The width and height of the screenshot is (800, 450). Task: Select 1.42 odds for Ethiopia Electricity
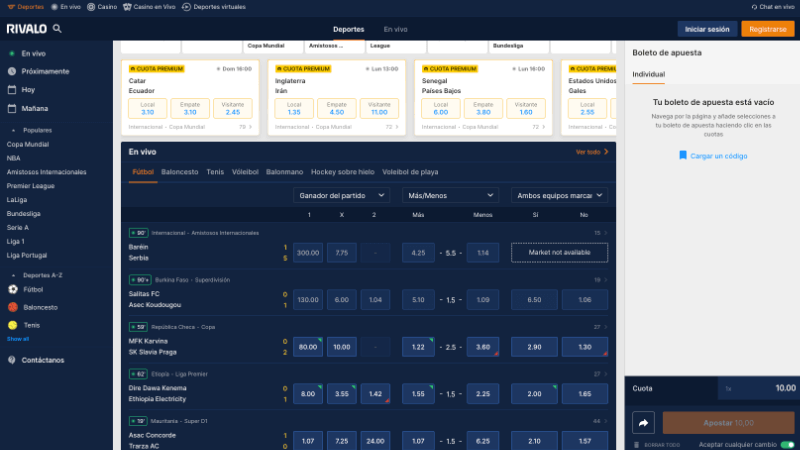point(376,394)
